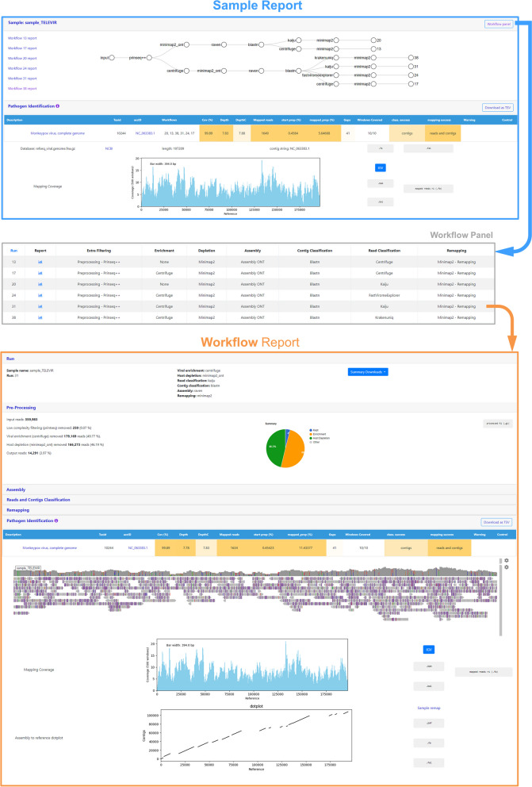Select leaf node 13 in workflow tree
The width and height of the screenshot is (532, 787).
(373, 48)
